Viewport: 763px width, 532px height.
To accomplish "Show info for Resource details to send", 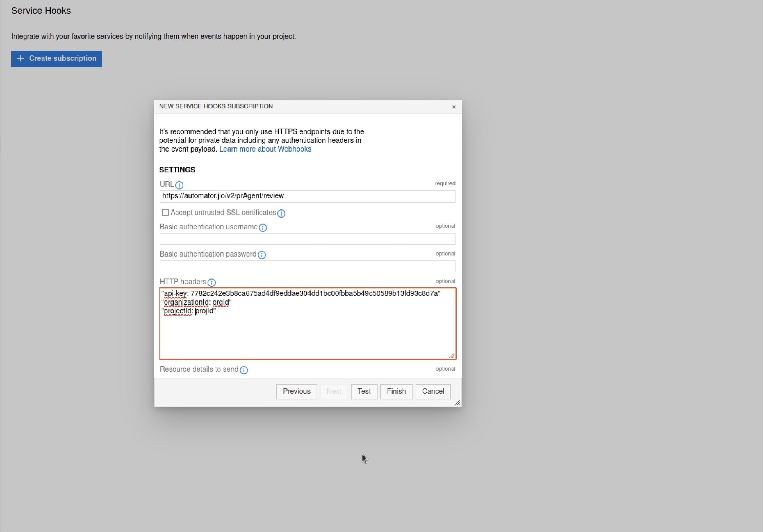I will (244, 370).
